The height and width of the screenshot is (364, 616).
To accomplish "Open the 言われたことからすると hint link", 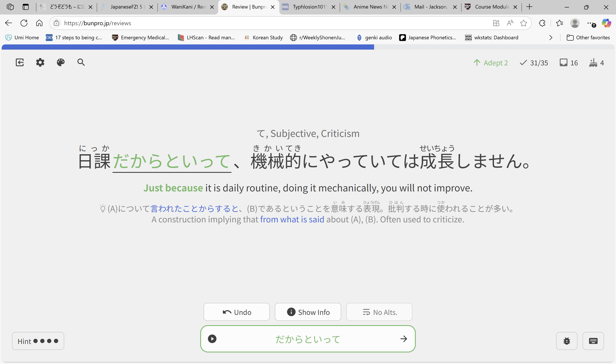I will click(194, 208).
